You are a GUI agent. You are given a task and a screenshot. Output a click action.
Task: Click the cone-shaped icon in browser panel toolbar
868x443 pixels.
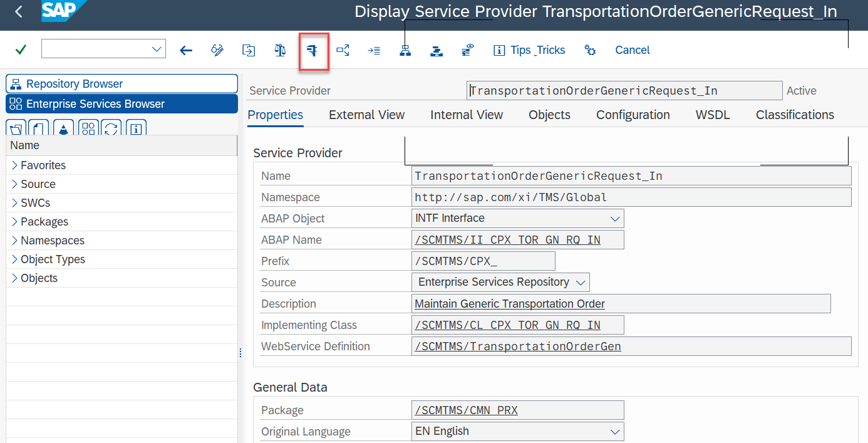(64, 128)
